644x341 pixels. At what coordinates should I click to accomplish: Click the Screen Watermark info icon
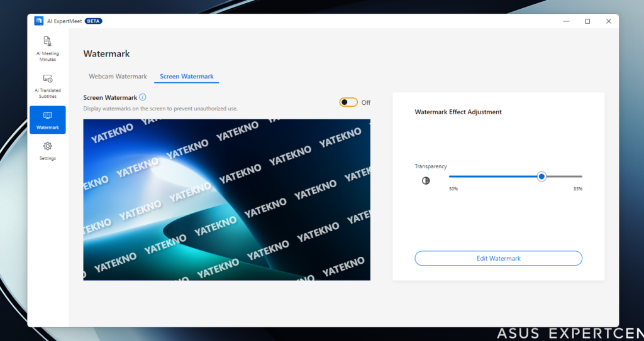143,97
